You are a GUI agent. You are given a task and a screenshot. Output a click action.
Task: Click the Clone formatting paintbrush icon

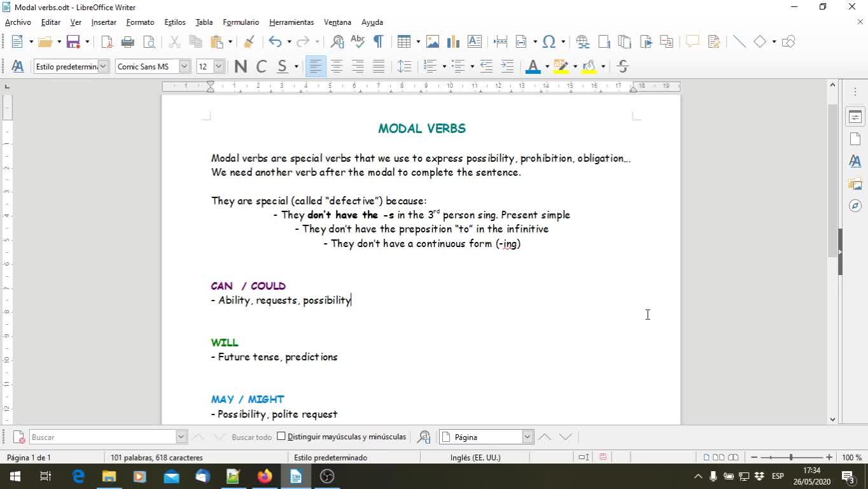click(x=249, y=42)
